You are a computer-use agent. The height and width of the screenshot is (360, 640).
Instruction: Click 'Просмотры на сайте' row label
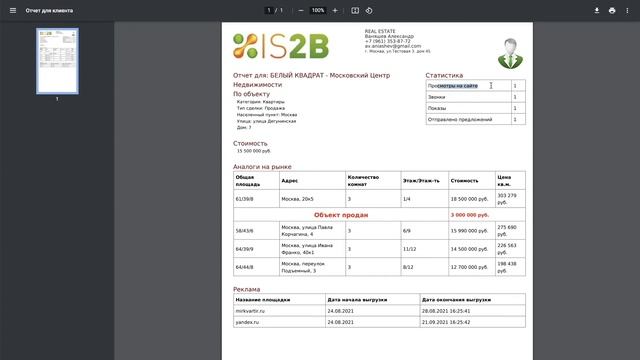pos(453,86)
